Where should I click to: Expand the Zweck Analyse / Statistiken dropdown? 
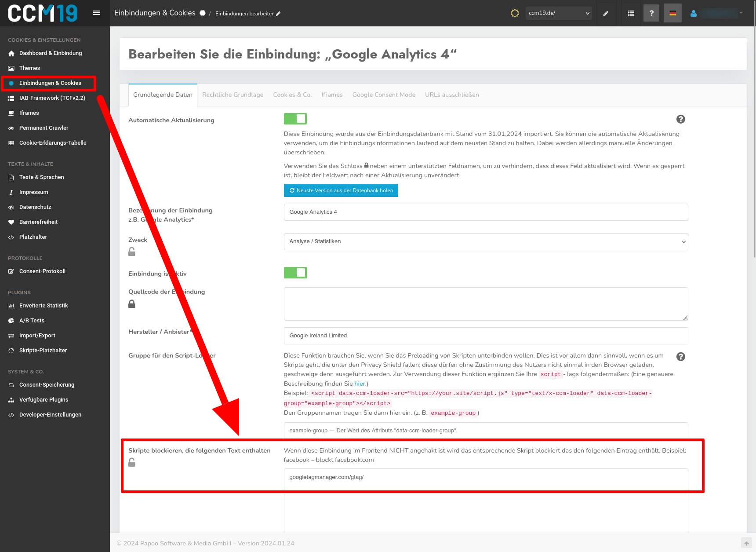click(486, 241)
